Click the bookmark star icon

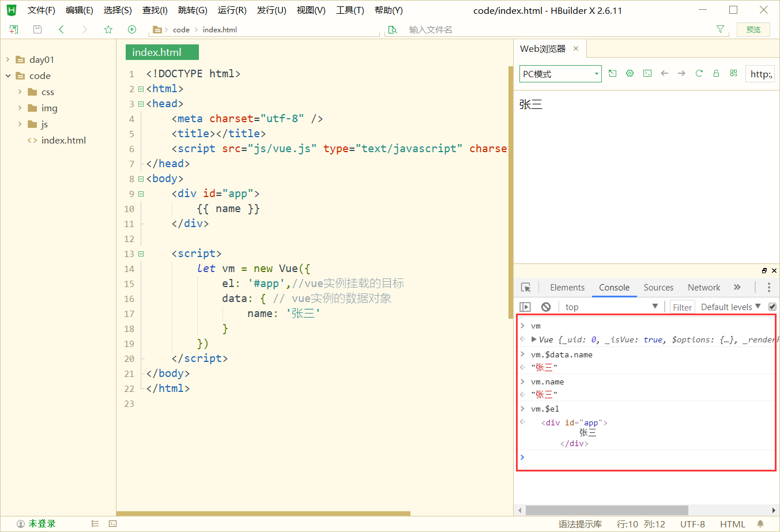(x=108, y=29)
